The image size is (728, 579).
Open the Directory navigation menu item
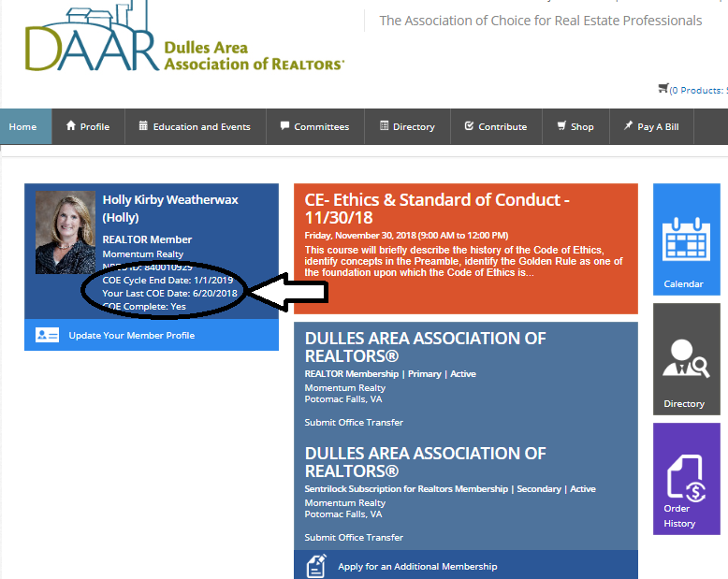(x=408, y=126)
